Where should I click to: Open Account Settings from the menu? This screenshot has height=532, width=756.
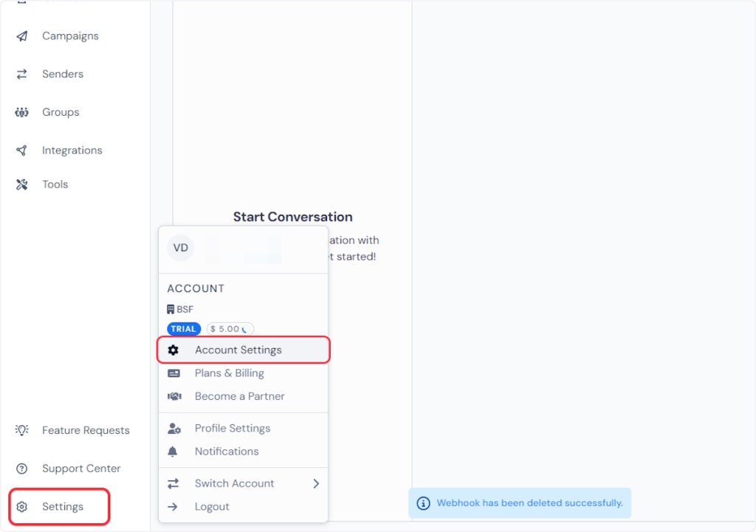pos(238,350)
